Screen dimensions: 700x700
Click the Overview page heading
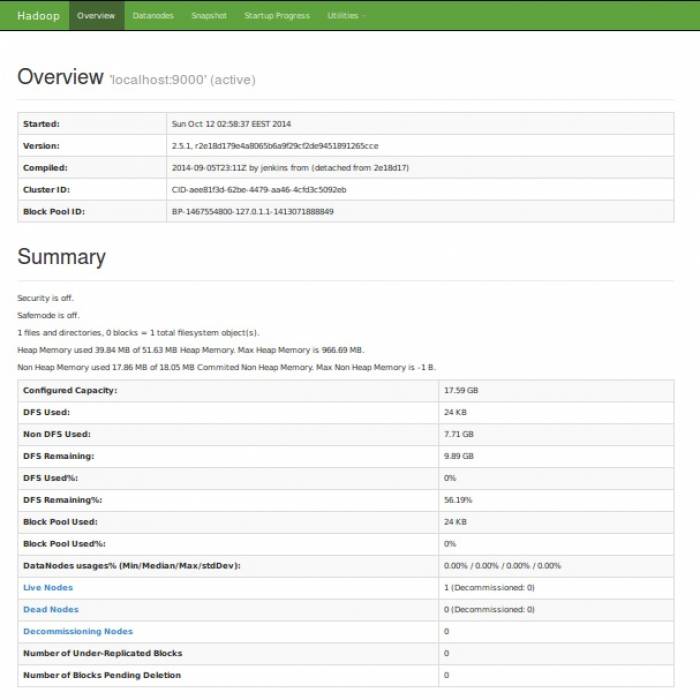coord(60,77)
